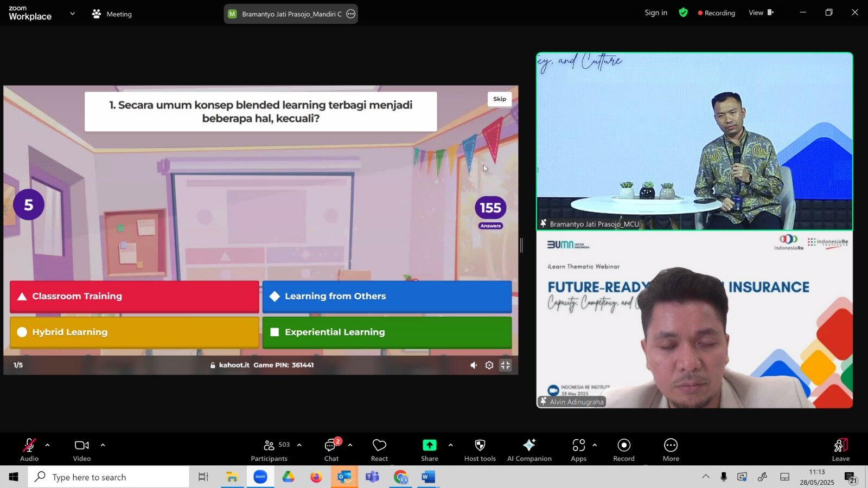Switch to the Meeting tab
Viewport: 868px width, 488px height.
(x=112, y=14)
